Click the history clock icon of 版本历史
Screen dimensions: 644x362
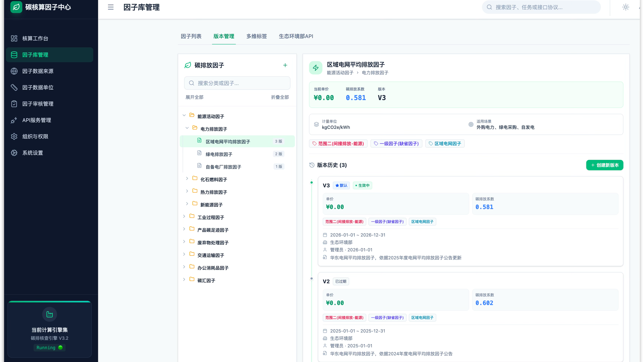pos(312,165)
